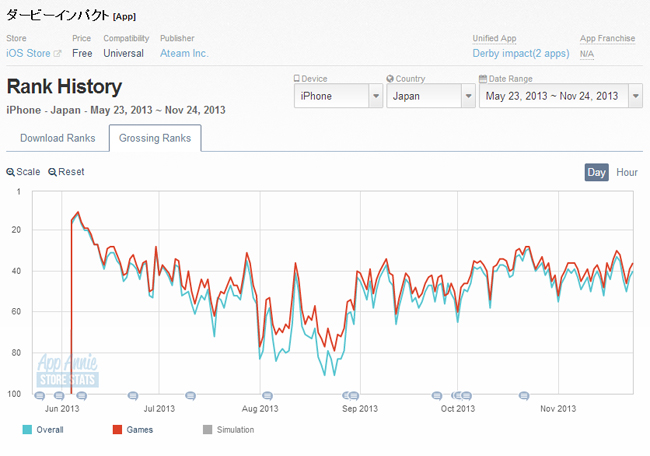650x456 pixels.
Task: Switch chart granularity to Hour
Action: [x=626, y=172]
